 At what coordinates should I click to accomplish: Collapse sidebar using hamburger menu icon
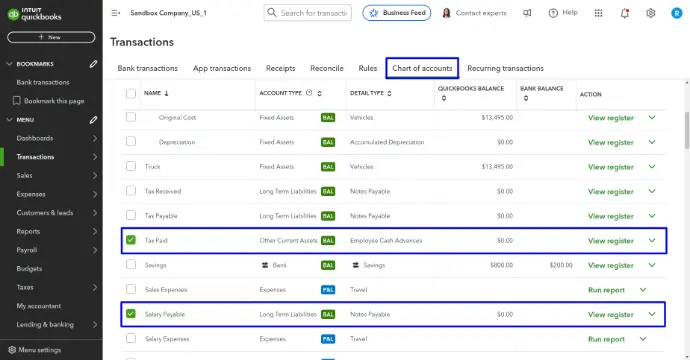115,13
